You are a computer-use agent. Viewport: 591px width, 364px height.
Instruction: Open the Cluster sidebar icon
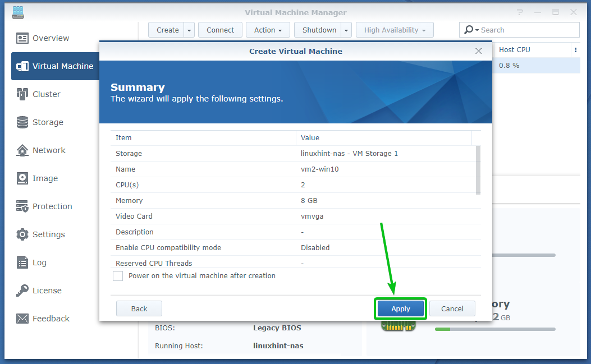click(22, 94)
